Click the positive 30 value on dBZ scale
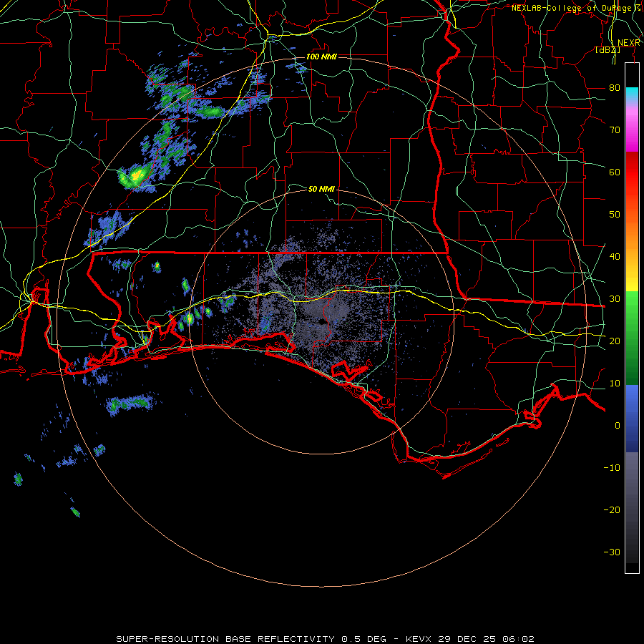 click(x=615, y=298)
